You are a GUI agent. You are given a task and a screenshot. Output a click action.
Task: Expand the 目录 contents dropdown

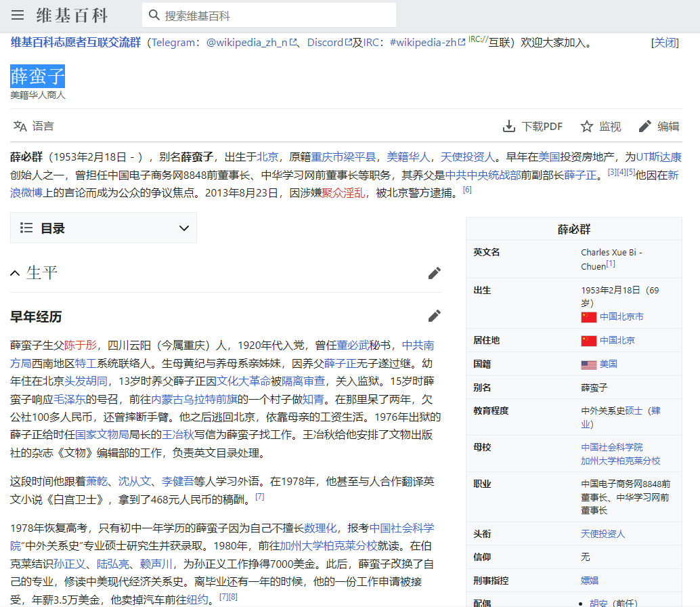(184, 228)
